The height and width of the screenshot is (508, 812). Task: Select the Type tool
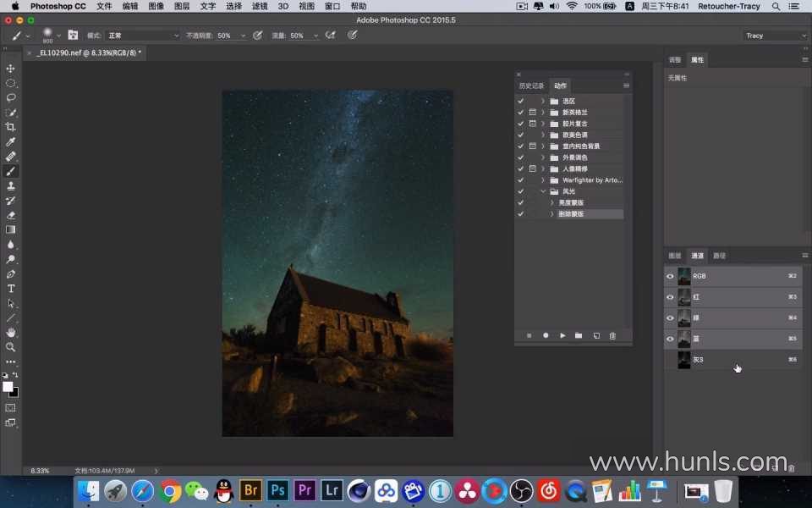[10, 289]
